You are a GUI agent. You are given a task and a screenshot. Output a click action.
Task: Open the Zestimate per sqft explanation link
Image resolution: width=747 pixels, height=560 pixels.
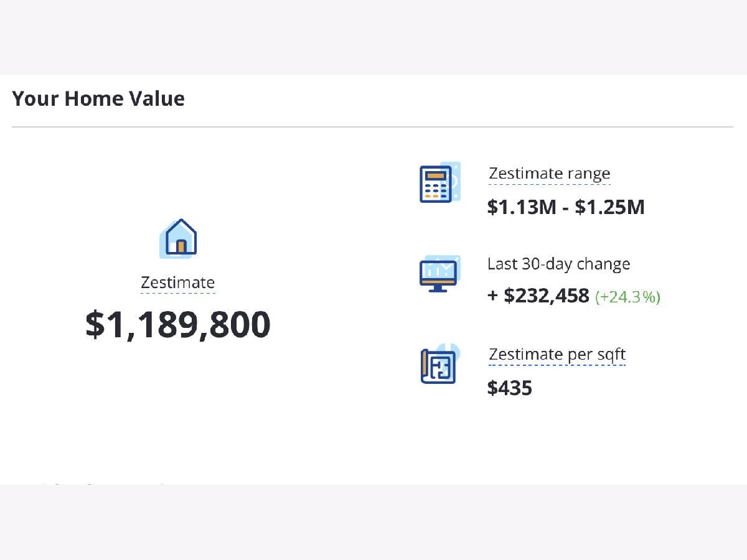tap(557, 355)
